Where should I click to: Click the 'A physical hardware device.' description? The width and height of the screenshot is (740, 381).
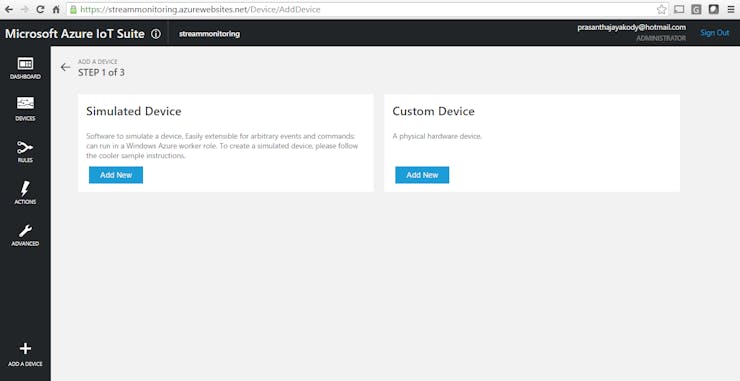[x=437, y=136]
